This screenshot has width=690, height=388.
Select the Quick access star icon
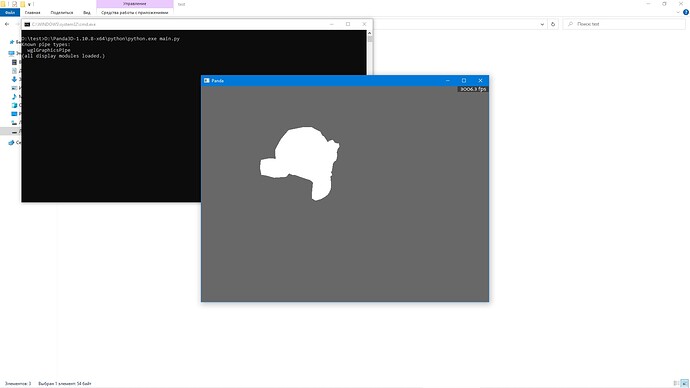(12, 42)
